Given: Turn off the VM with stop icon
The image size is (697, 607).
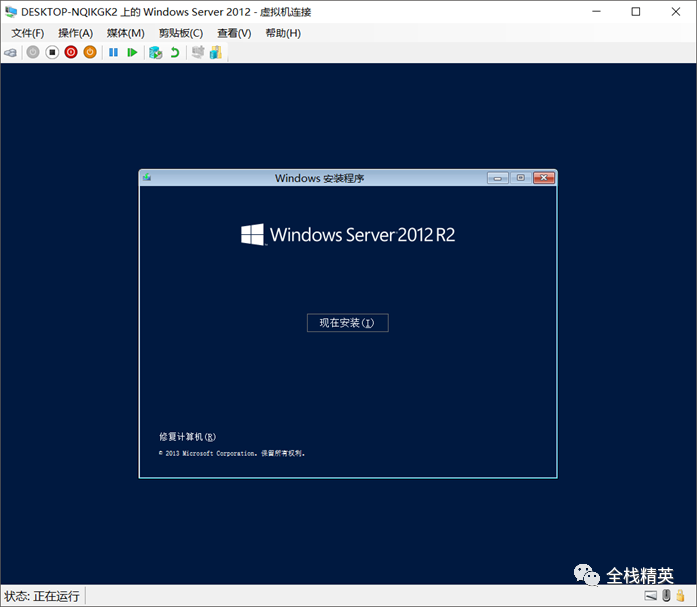Looking at the screenshot, I should pyautogui.click(x=52, y=52).
